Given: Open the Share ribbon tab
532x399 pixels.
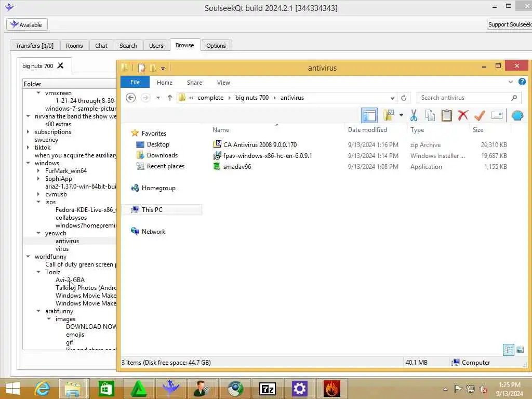Looking at the screenshot, I should [194, 83].
